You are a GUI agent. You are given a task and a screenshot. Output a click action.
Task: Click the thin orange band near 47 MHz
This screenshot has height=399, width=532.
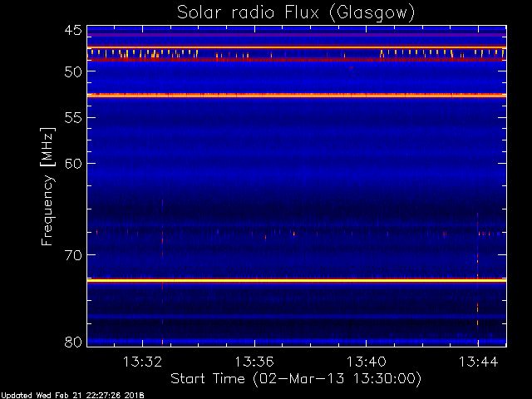pyautogui.click(x=297, y=47)
